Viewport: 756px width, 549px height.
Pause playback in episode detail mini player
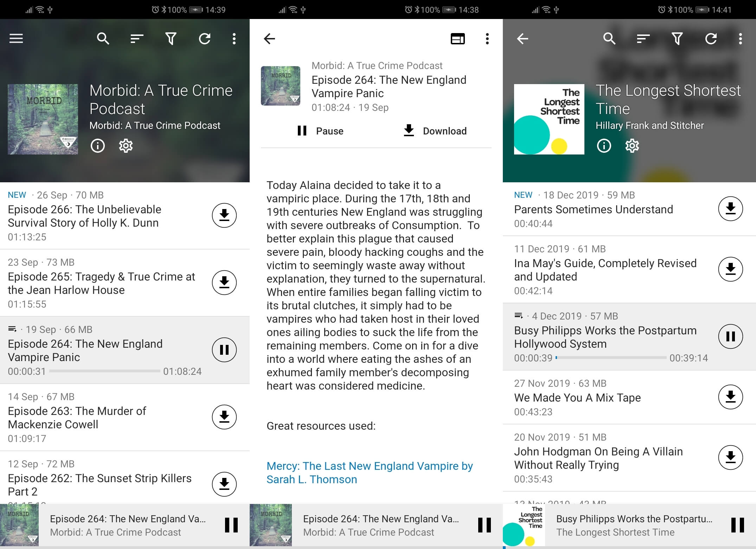[x=485, y=525]
